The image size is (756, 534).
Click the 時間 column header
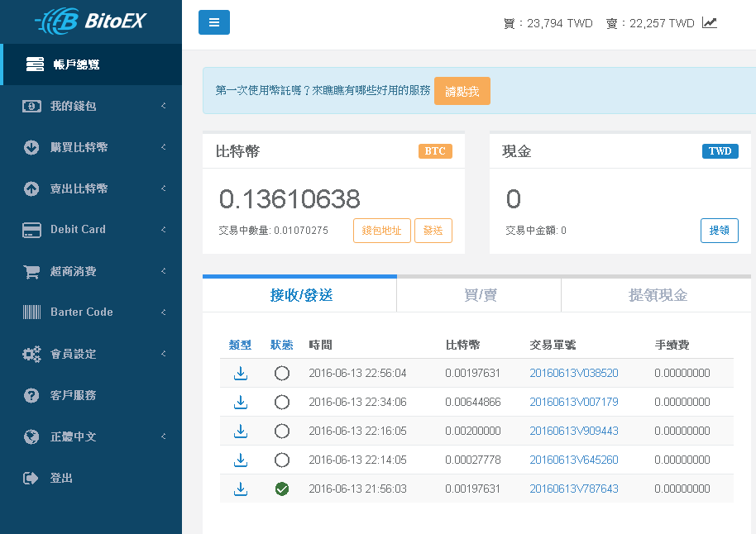tap(320, 345)
